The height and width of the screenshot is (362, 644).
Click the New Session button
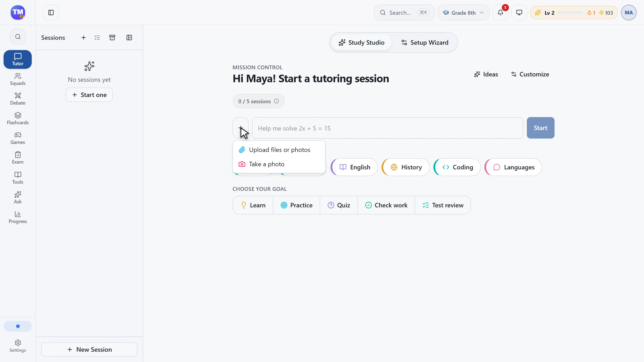coord(89,349)
